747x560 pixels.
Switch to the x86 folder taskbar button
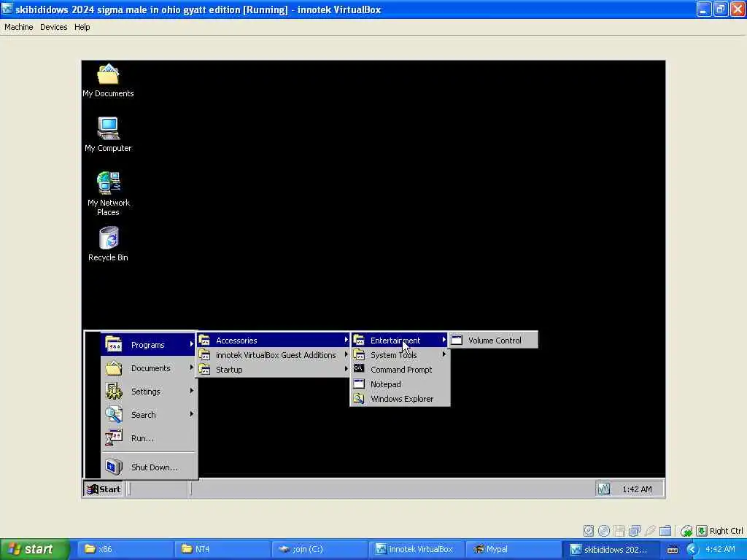[124, 549]
